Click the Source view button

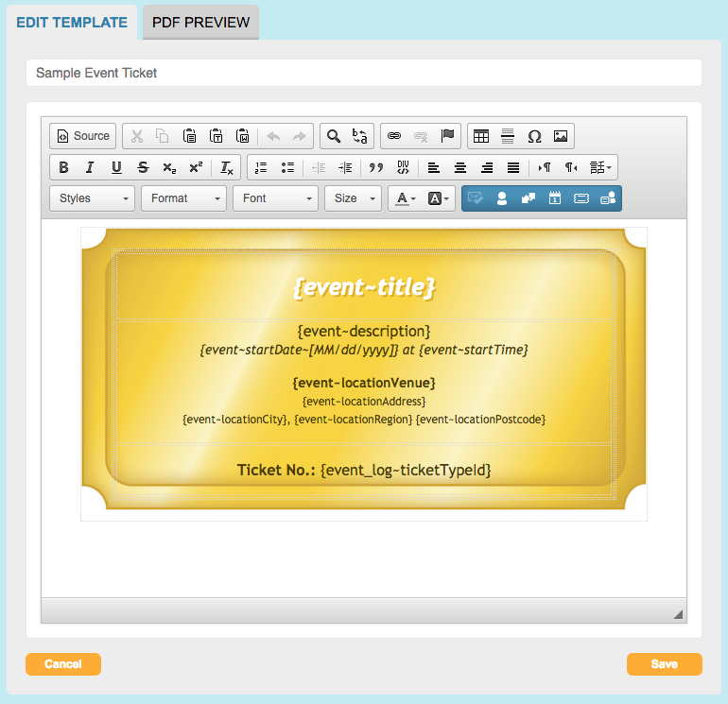[x=83, y=136]
